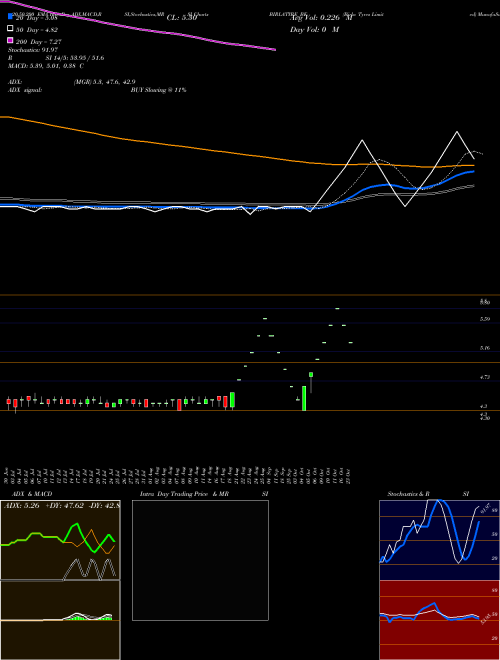
Task: Click the 'BUY Slowing @ 11%' signal text
Action: 158,90
